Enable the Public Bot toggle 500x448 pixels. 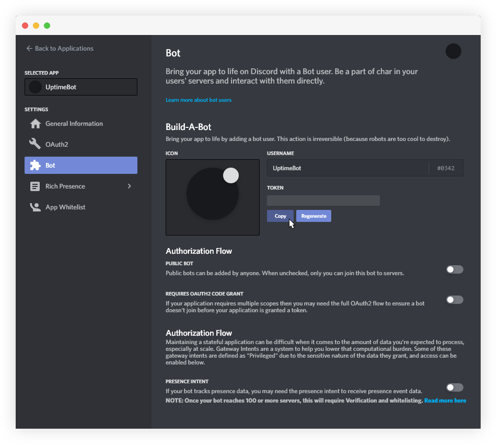coord(455,269)
